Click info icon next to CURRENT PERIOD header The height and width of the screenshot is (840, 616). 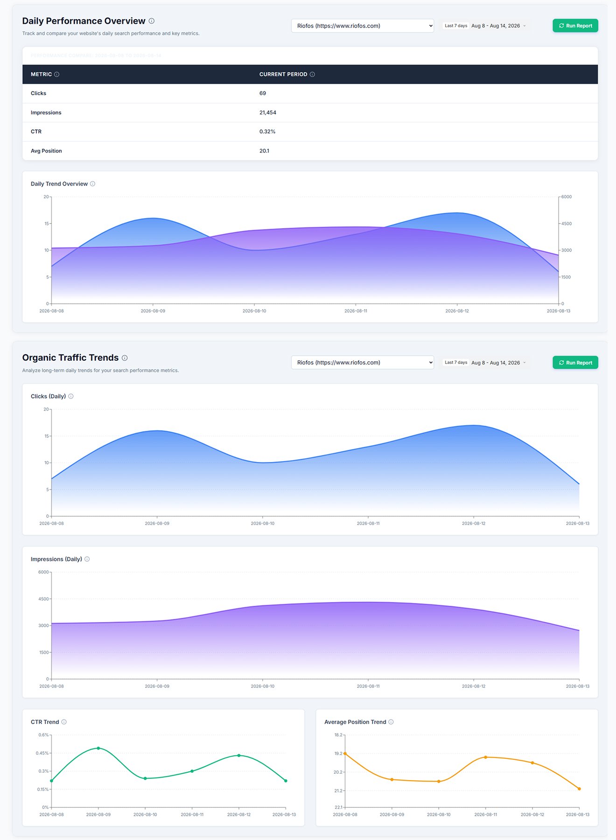[x=312, y=74]
